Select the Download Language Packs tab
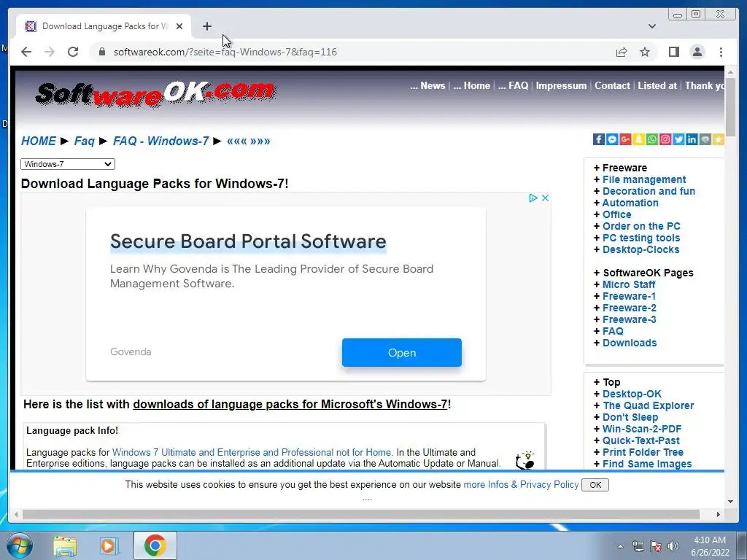The image size is (747, 560). (104, 26)
